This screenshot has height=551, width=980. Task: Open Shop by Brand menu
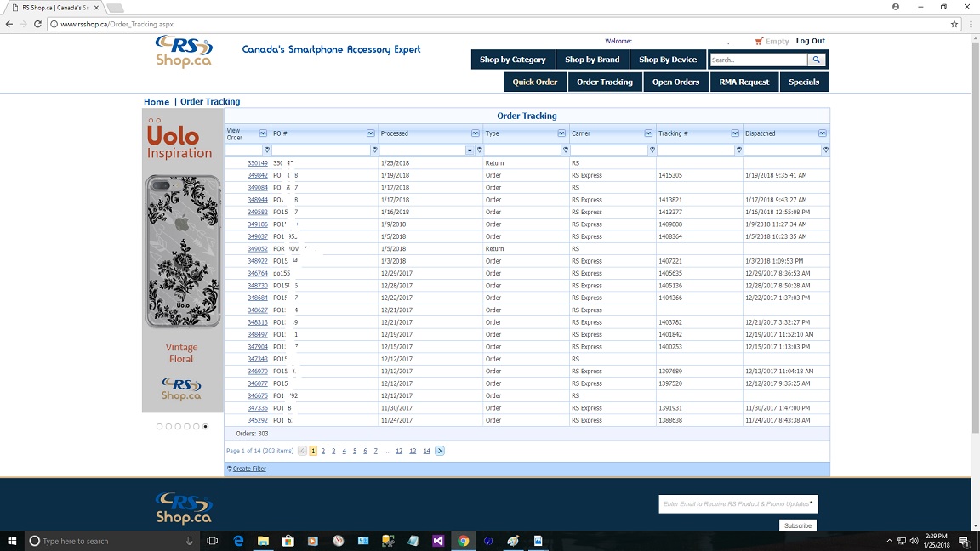click(592, 60)
